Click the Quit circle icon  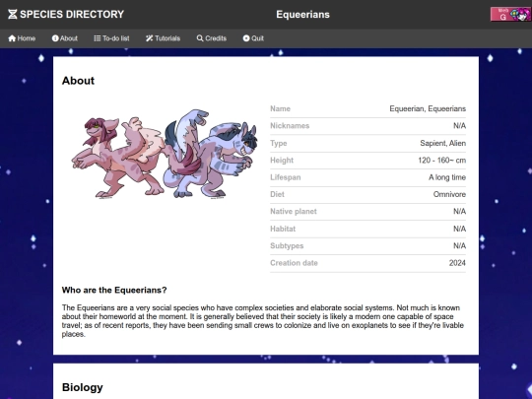tap(246, 38)
